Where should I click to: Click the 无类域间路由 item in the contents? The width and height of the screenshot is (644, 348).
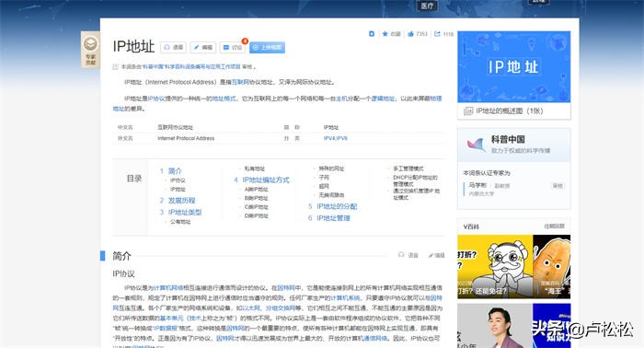click(331, 195)
